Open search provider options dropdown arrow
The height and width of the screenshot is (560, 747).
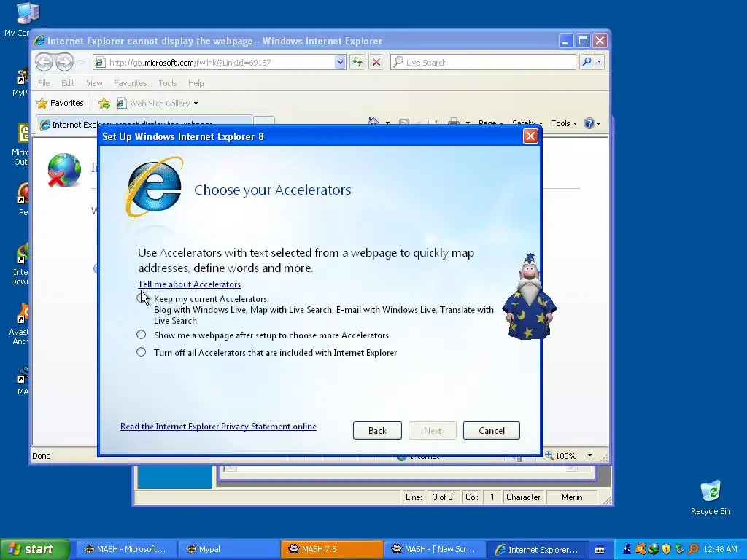600,62
